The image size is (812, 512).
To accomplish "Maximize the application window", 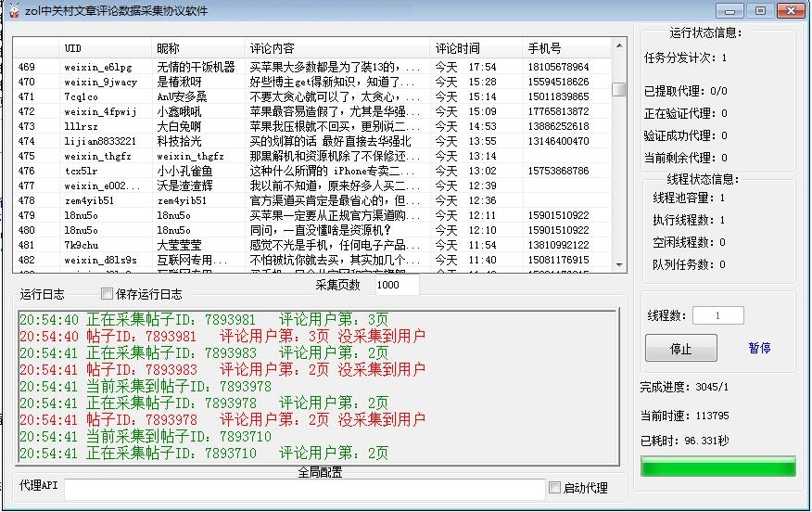I will pos(760,10).
